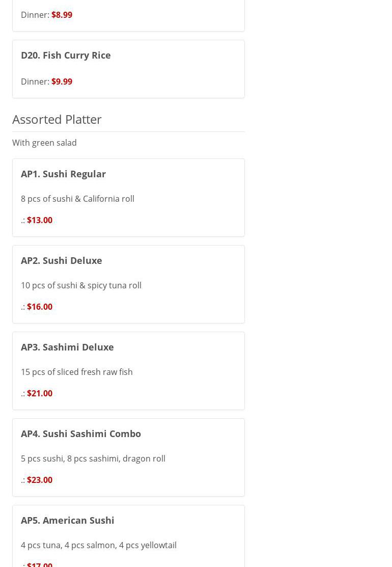This screenshot has width=392, height=567.
Task: Click the "8 pcs of sushi & California roll" description
Action: pyautogui.click(x=77, y=199)
